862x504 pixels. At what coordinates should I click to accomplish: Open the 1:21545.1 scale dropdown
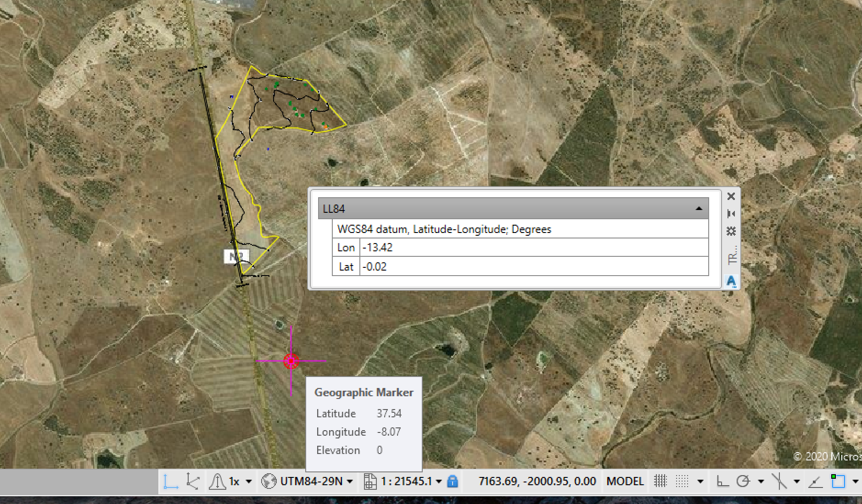pos(438,482)
